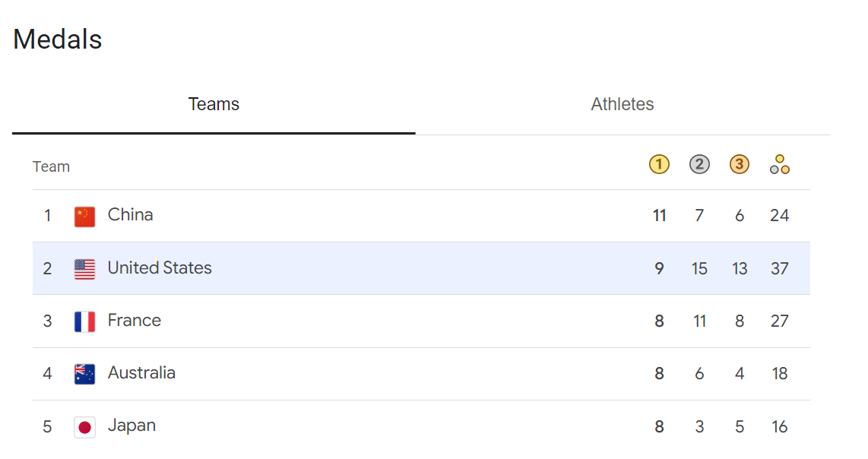Click the China flag icon
This screenshot has height=459, width=868.
[x=84, y=217]
